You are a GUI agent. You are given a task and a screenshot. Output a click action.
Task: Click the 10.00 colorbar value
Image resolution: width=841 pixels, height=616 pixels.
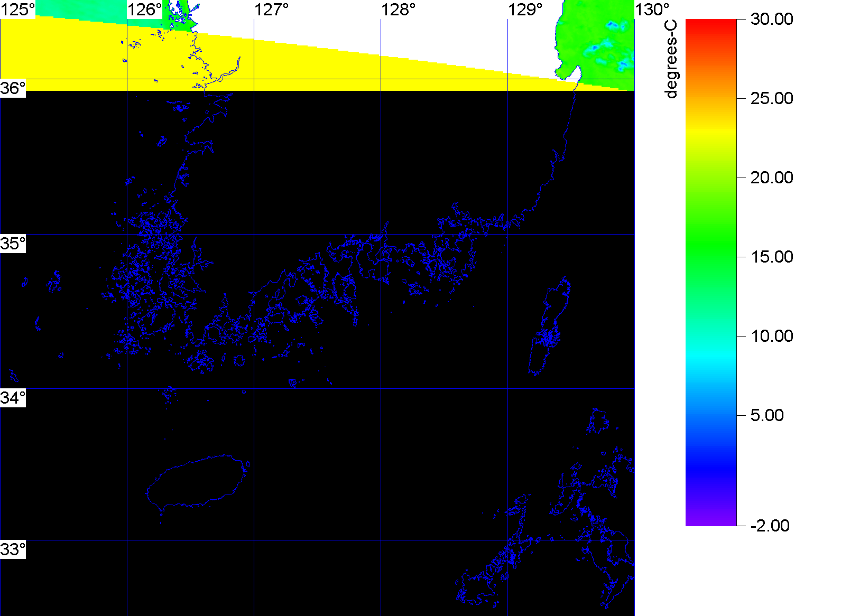[772, 336]
